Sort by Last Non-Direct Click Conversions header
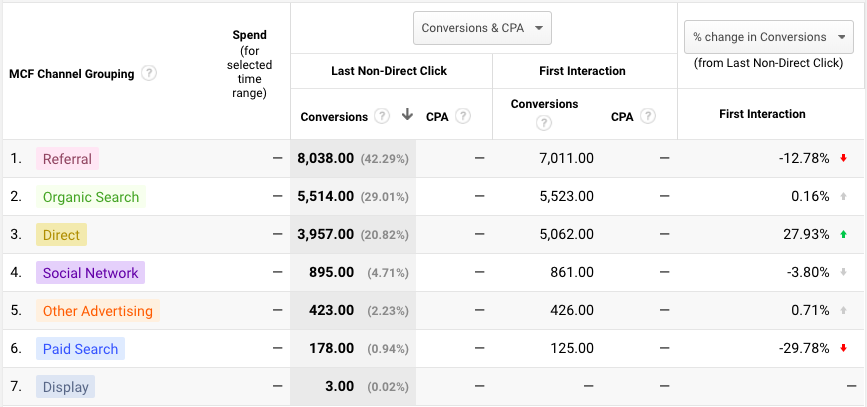The width and height of the screenshot is (867, 407). 334,116
